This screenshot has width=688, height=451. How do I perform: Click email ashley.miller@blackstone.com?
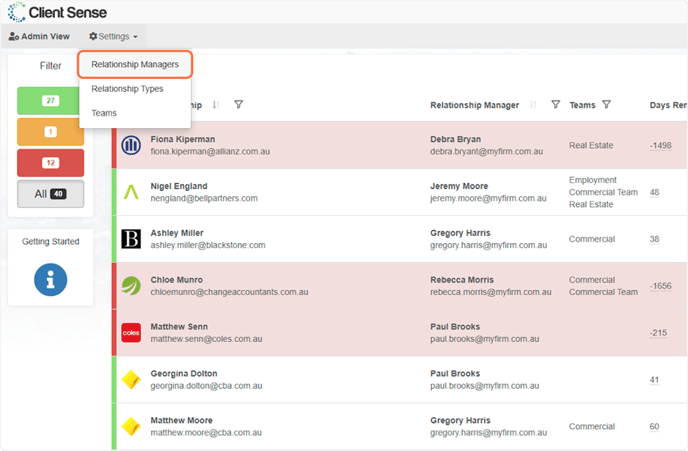tap(208, 245)
